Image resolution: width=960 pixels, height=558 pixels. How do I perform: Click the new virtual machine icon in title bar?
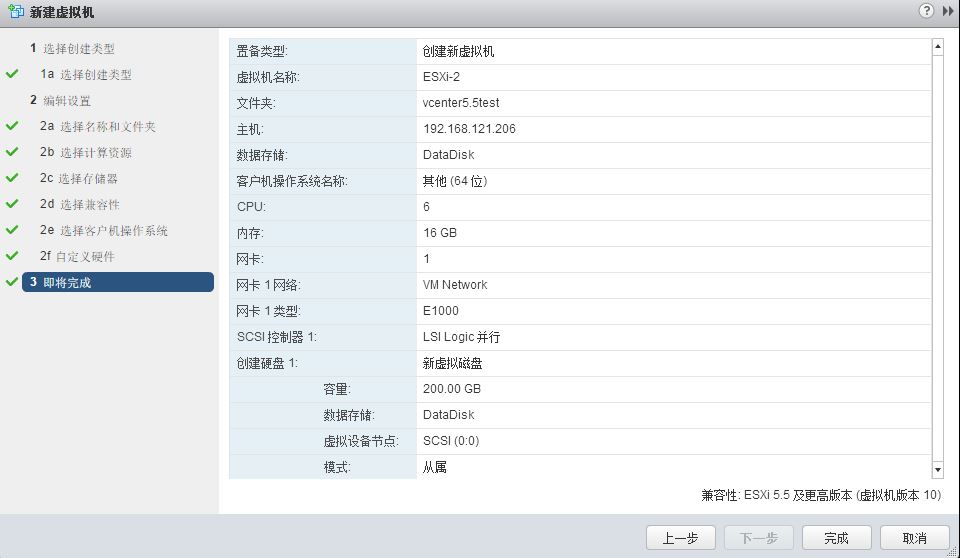16,11
